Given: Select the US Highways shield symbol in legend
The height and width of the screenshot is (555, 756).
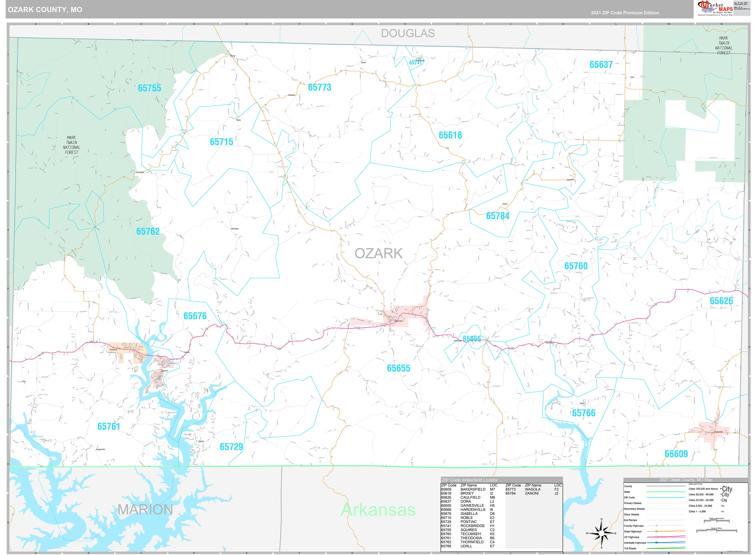Looking at the screenshot, I should coord(657,537).
